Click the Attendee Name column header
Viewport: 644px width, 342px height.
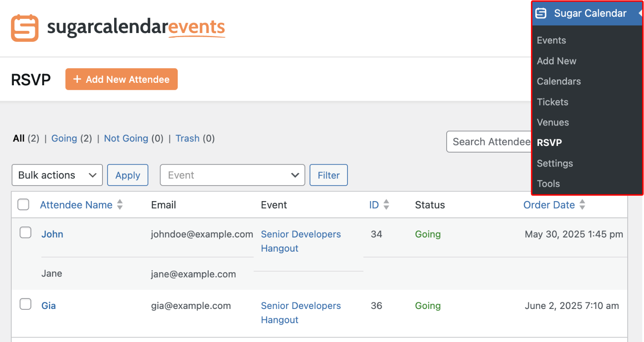[x=76, y=205]
